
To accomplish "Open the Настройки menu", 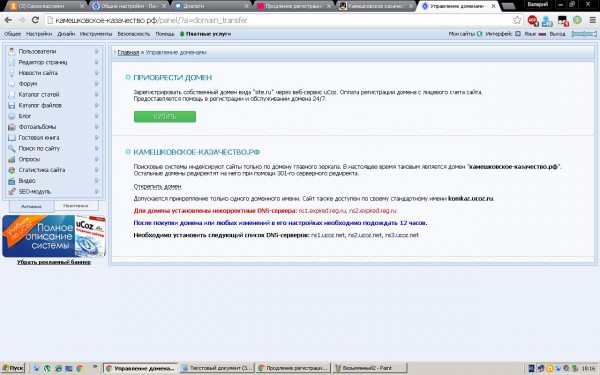I will coord(39,34).
